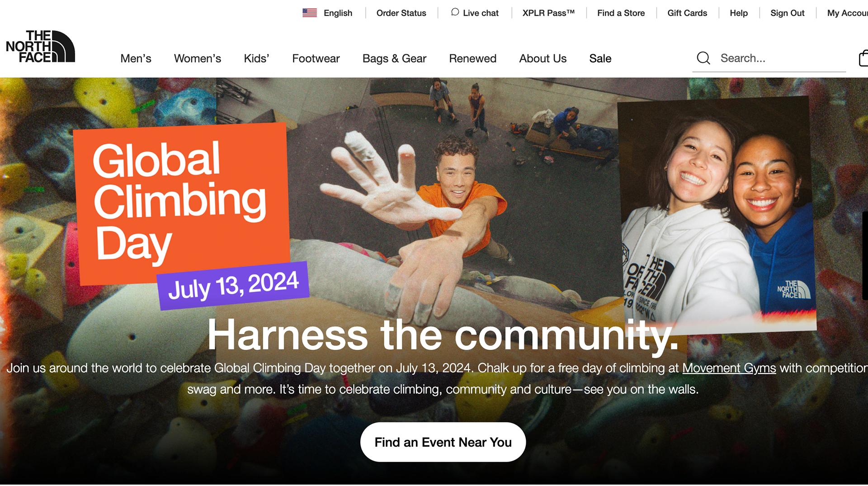Select the Sale navigation item
Viewport: 868px width, 486px height.
600,58
